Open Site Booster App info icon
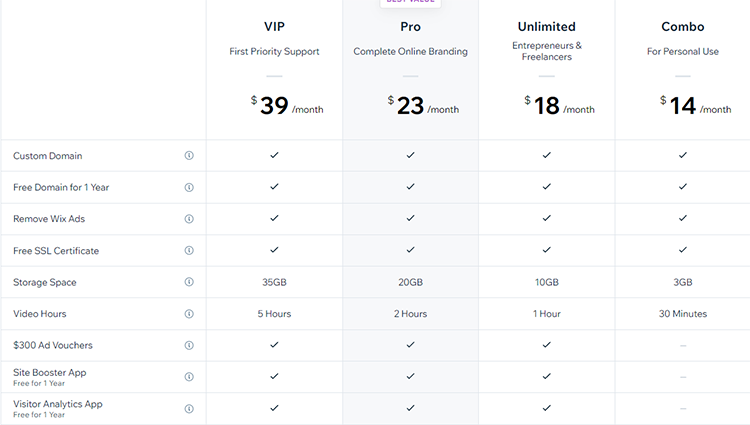Viewport: 750px width, 425px height. (x=189, y=377)
